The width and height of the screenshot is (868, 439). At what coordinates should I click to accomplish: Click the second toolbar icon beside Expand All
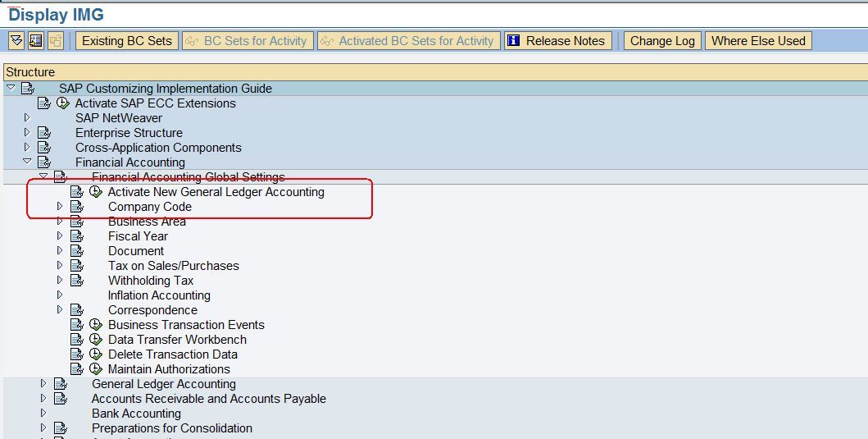pos(36,40)
